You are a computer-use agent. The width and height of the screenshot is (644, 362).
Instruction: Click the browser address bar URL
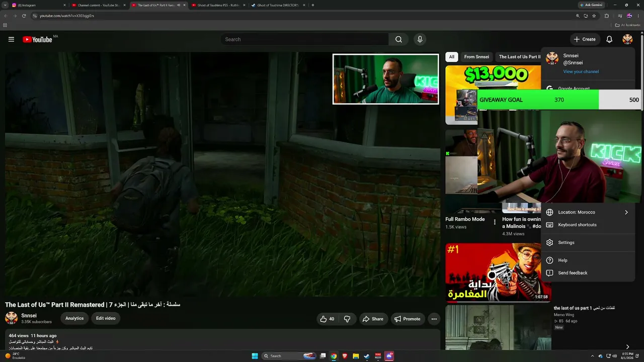click(67, 16)
